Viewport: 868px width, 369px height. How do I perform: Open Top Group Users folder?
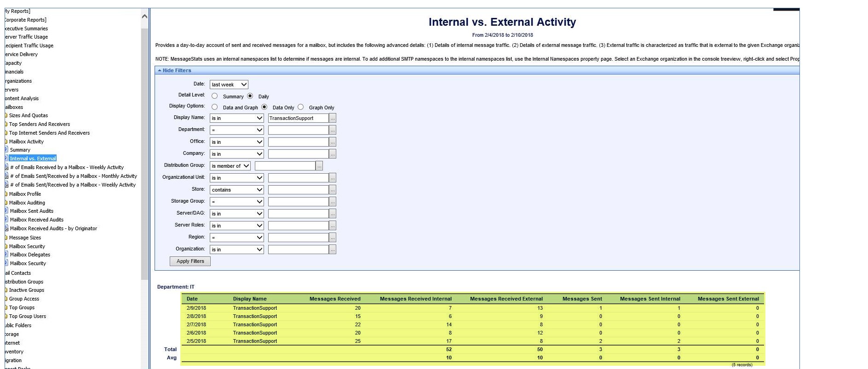point(28,316)
